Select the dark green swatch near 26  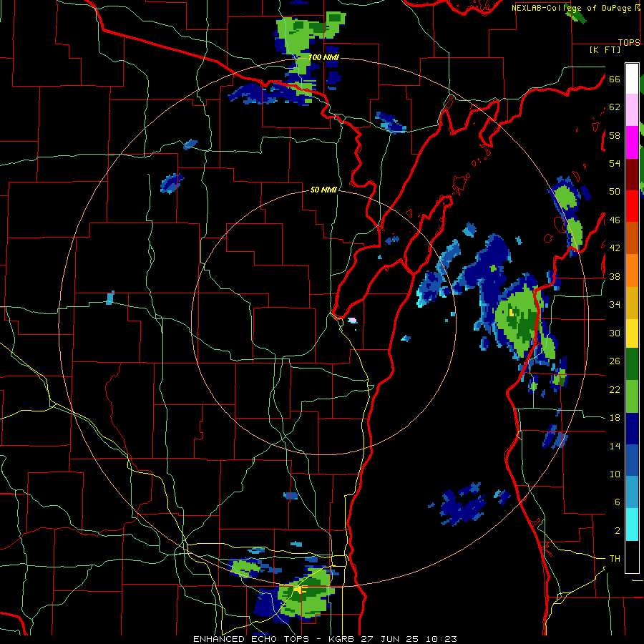click(x=632, y=364)
